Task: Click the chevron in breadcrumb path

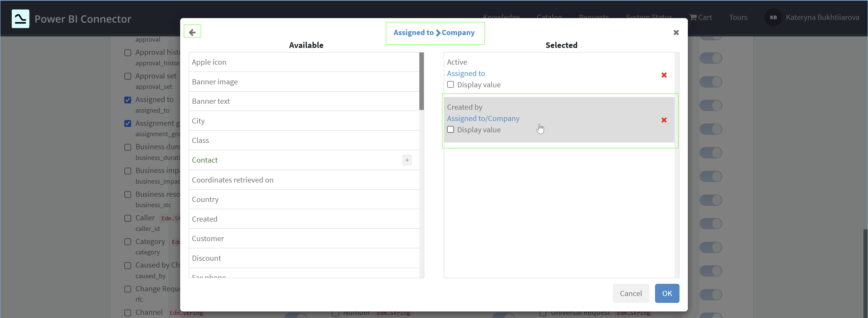Action: pyautogui.click(x=438, y=33)
